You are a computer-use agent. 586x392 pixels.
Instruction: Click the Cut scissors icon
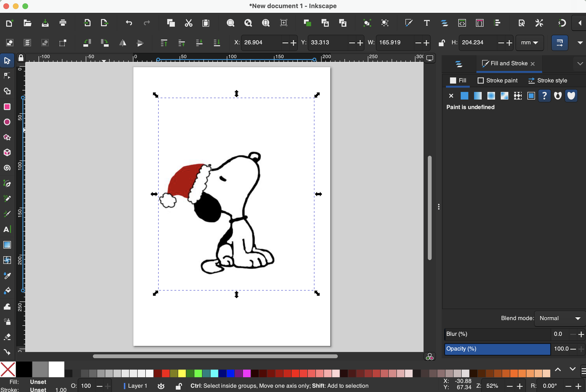(x=188, y=23)
